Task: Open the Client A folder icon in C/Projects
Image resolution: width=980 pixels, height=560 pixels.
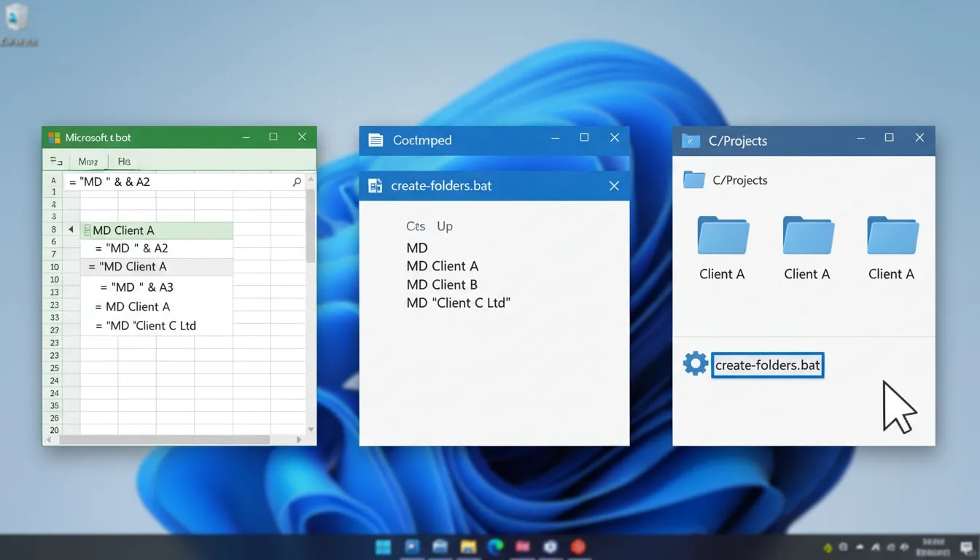Action: [x=722, y=235]
